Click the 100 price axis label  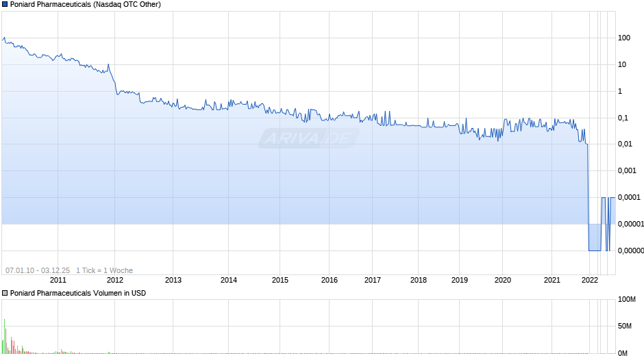pyautogui.click(x=624, y=38)
